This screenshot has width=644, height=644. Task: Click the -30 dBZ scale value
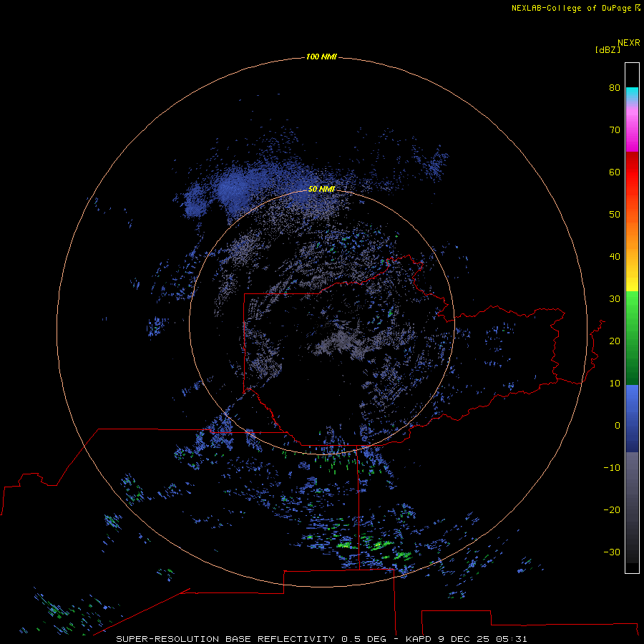(612, 552)
